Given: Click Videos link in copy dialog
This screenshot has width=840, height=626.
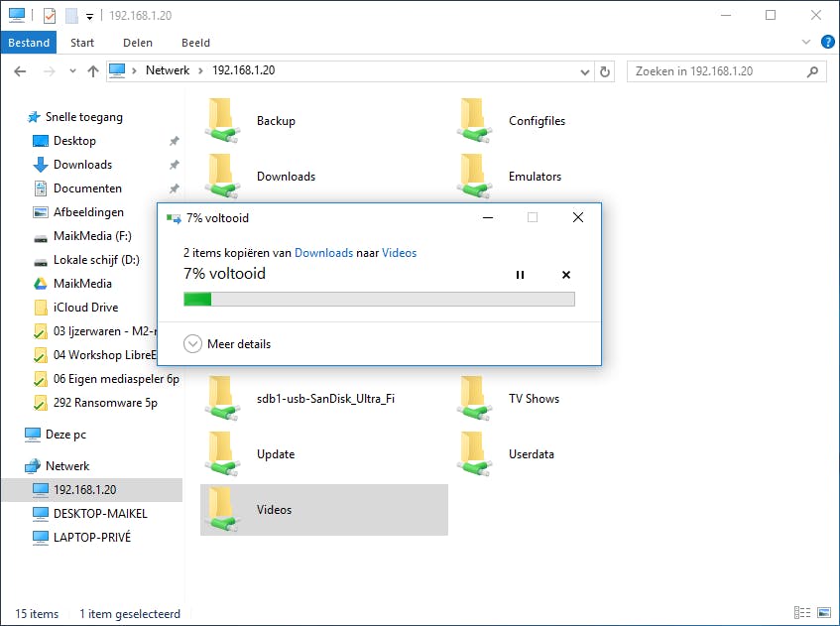Looking at the screenshot, I should (x=399, y=253).
